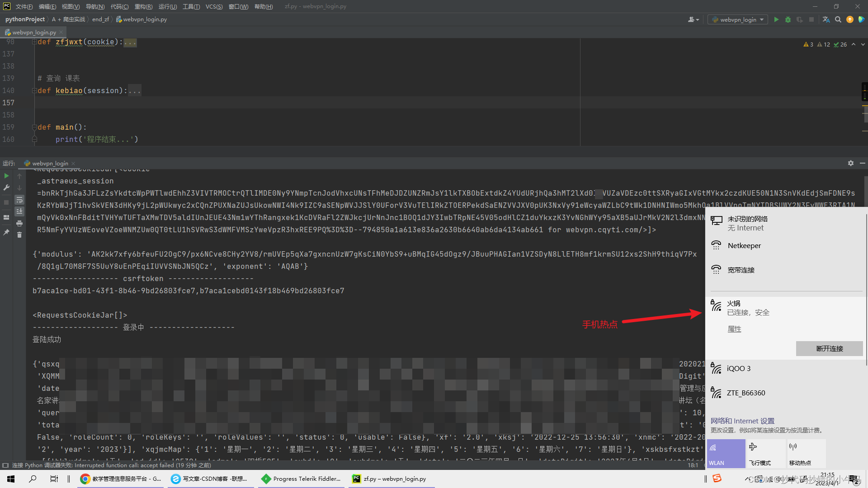Screen dimensions: 868x488
Task: Open the user account dropdown in the toolbar
Action: coord(693,19)
